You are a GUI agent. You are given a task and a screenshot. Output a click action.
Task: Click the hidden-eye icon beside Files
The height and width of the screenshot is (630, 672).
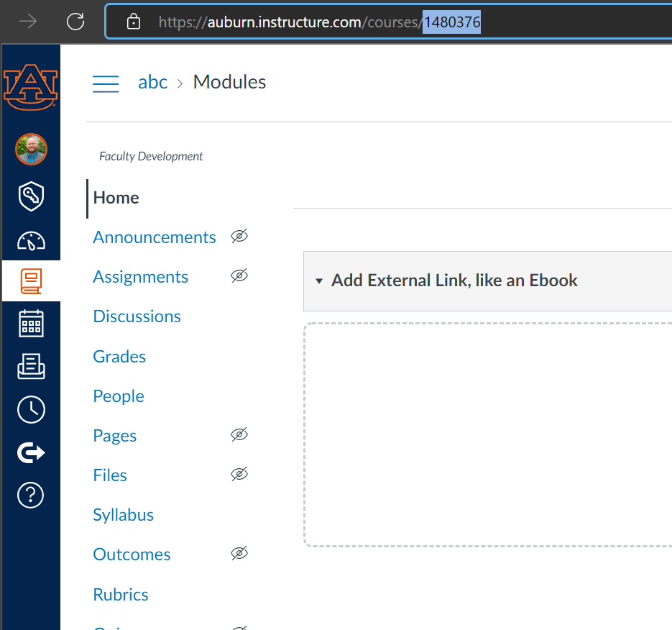coord(239,475)
